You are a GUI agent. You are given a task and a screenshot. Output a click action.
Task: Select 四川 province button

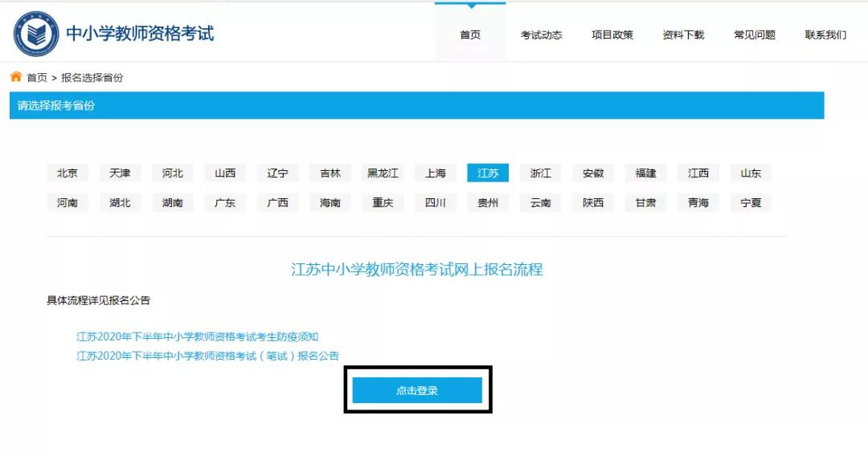click(436, 203)
